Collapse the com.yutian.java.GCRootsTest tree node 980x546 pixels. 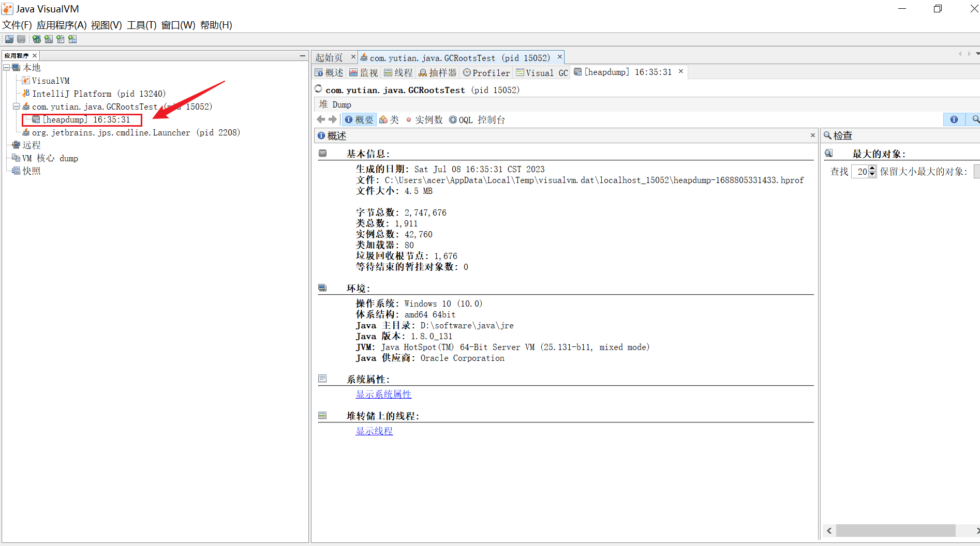pos(16,107)
